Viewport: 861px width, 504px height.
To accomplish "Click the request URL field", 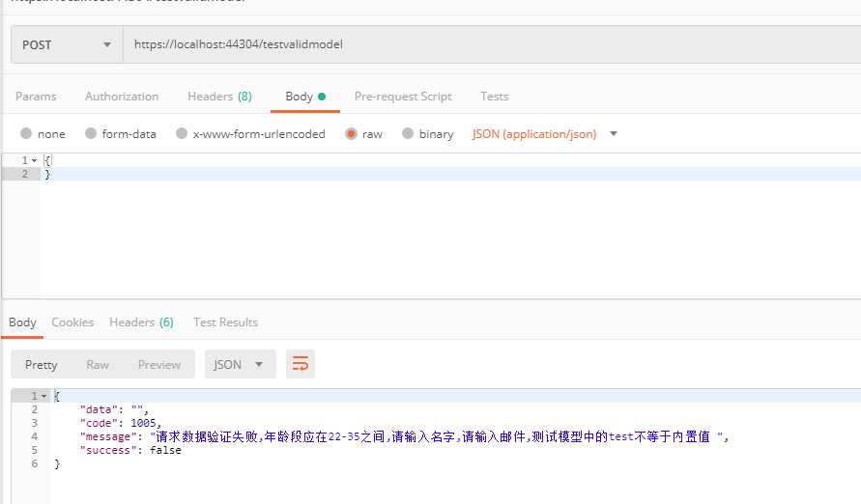I will pos(492,45).
